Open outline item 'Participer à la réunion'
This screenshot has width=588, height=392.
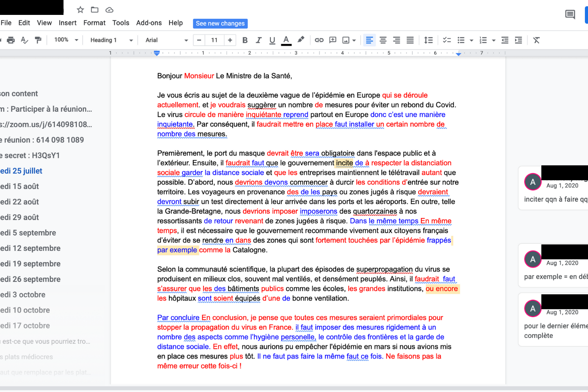click(x=46, y=109)
